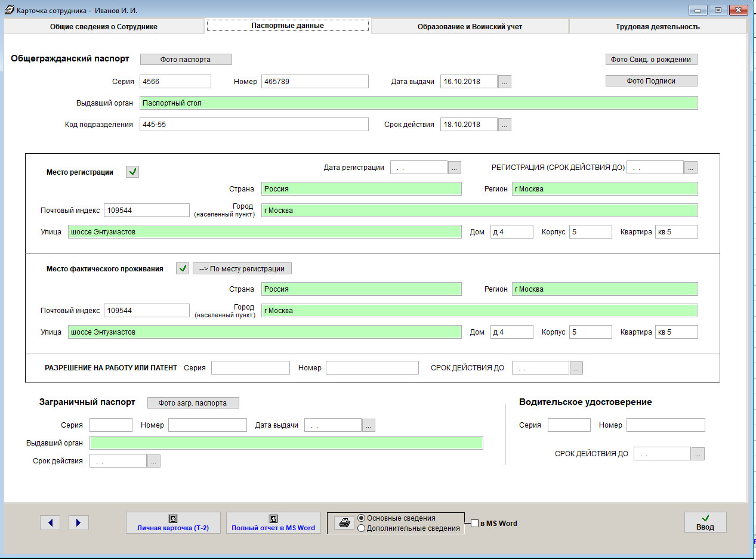Open Личная карточка (Т-2) report

(x=173, y=523)
